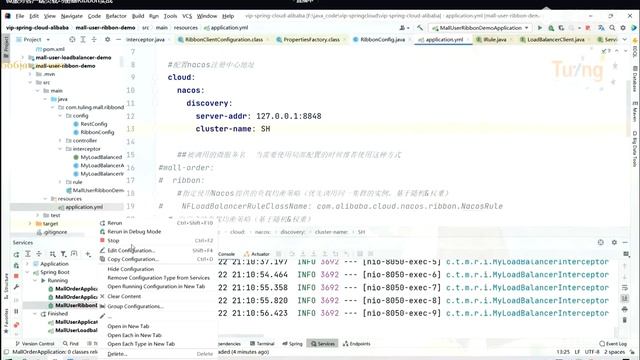Click print icon beside console output
This screenshot has width=640, height=360.
(x=624, y=309)
